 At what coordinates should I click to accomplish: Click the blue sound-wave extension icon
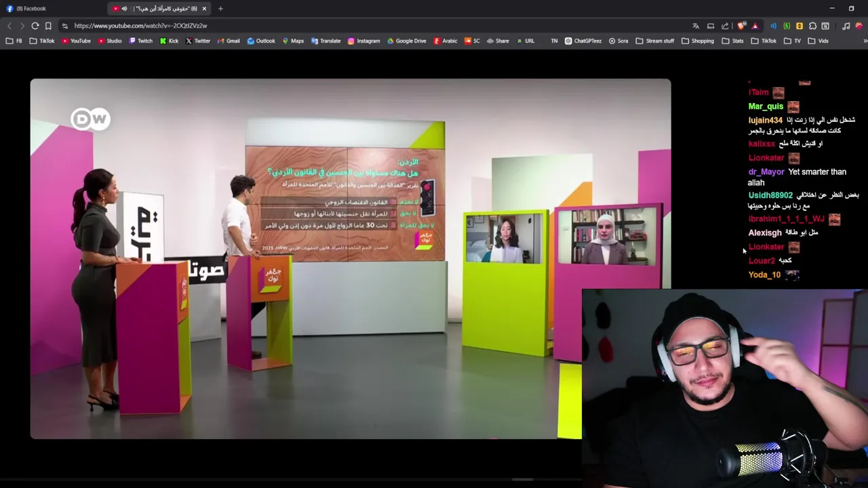pos(774,26)
